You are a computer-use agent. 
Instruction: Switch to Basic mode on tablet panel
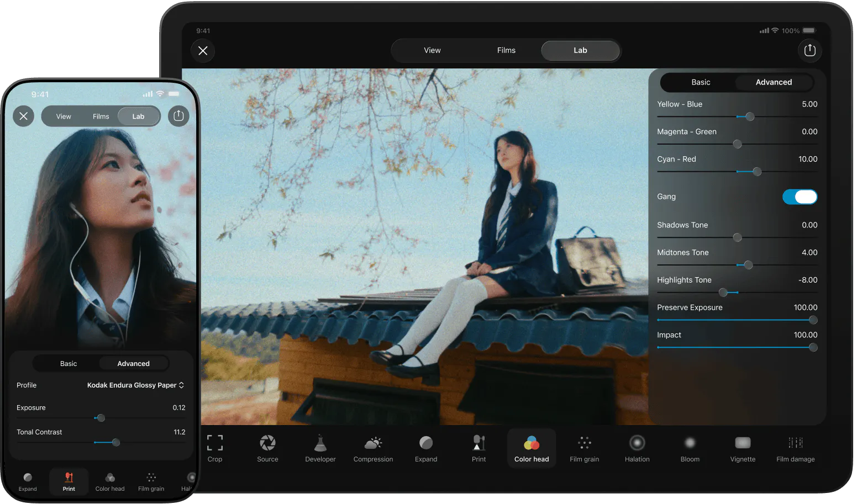(700, 82)
